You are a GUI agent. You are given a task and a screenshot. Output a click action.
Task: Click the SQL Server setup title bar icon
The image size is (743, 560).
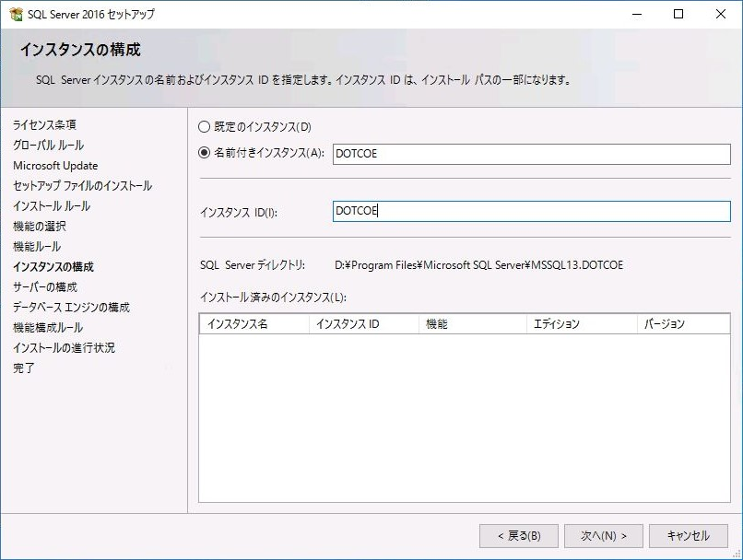click(x=16, y=14)
